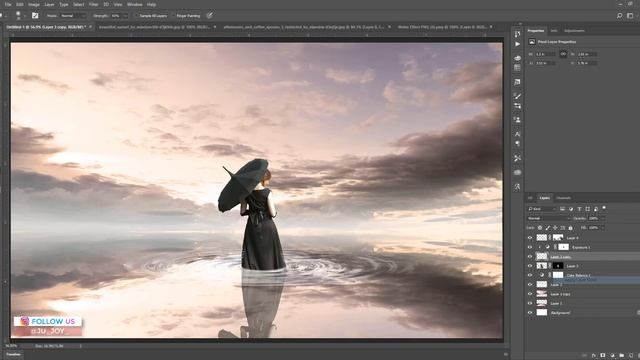This screenshot has width=640, height=360.
Task: Enable Finger Painting checkbox
Action: pyautogui.click(x=174, y=16)
